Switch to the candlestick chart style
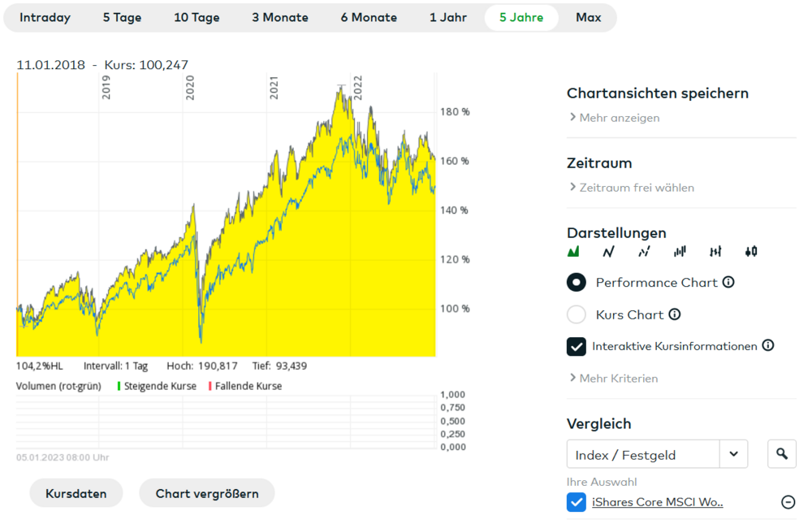812x520 pixels. (x=751, y=252)
